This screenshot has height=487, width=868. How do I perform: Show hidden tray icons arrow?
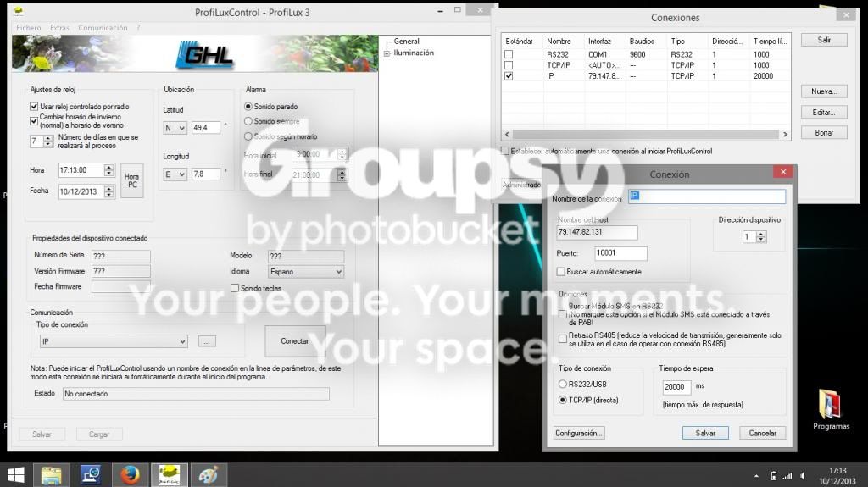(756, 476)
